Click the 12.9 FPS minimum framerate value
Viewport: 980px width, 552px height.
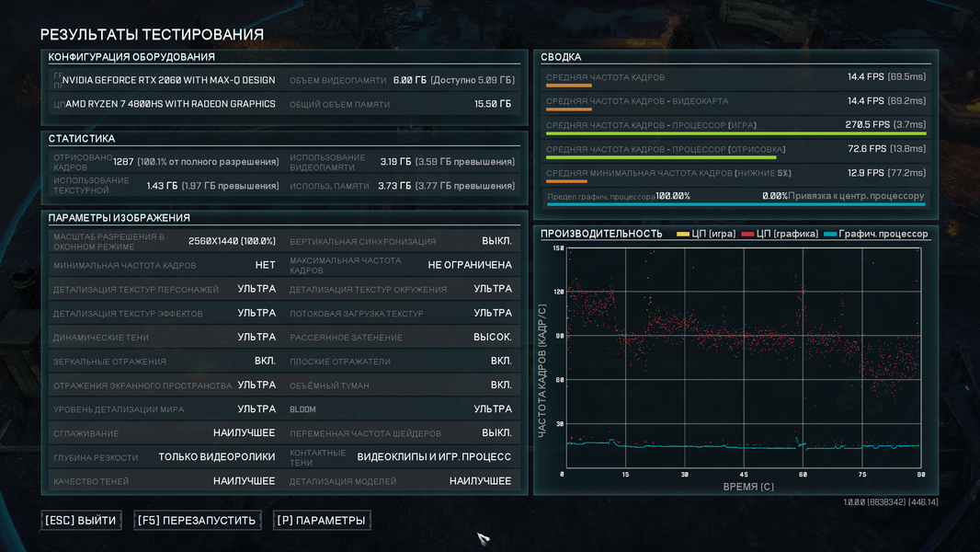tap(866, 173)
